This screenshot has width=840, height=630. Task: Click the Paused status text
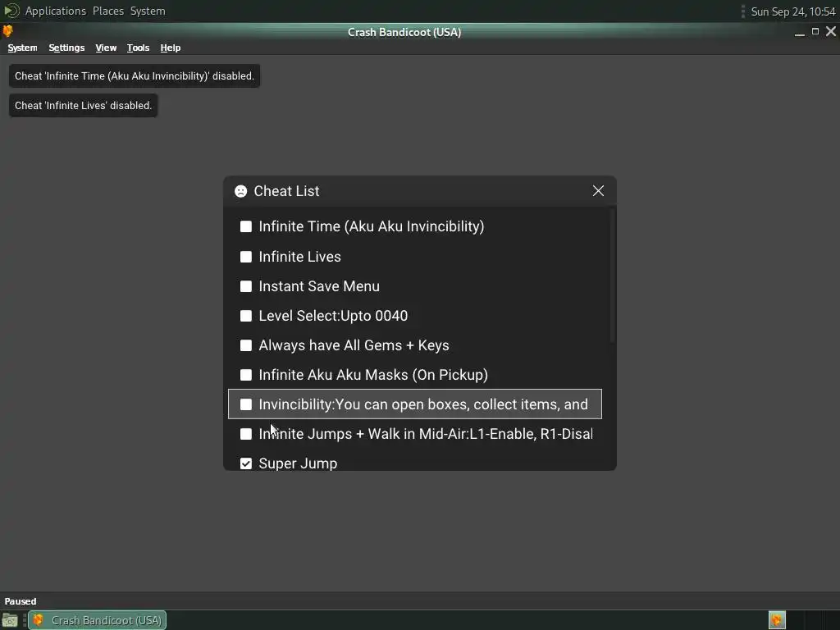pyautogui.click(x=21, y=601)
